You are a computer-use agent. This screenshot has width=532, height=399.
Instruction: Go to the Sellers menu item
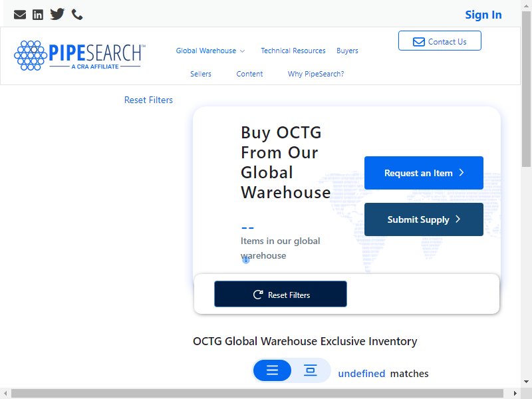[x=201, y=74]
